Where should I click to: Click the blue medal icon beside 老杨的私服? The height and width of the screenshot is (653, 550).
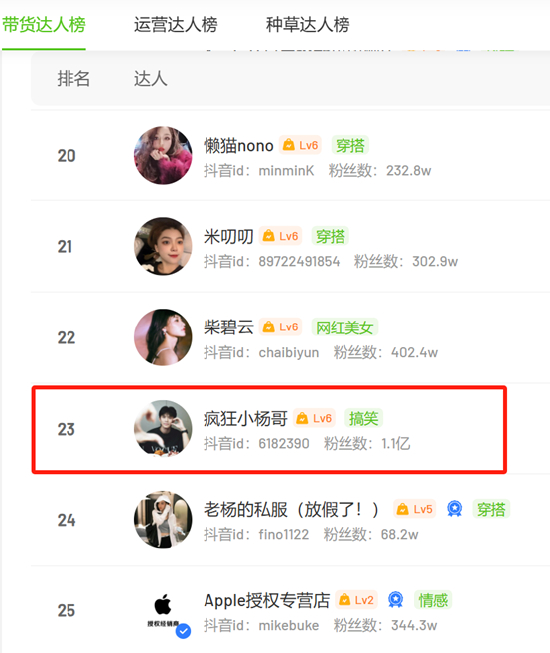(454, 509)
